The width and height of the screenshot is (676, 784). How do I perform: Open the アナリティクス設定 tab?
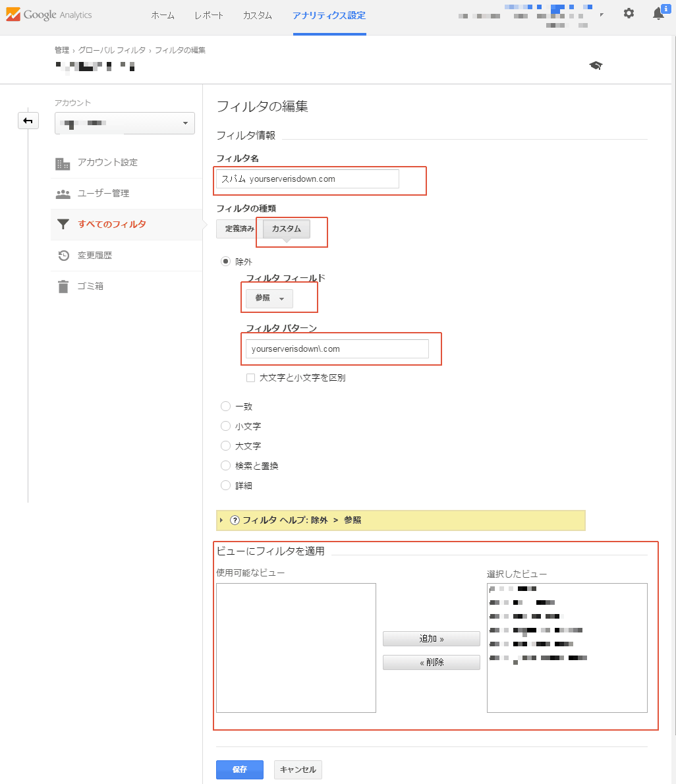click(x=329, y=16)
